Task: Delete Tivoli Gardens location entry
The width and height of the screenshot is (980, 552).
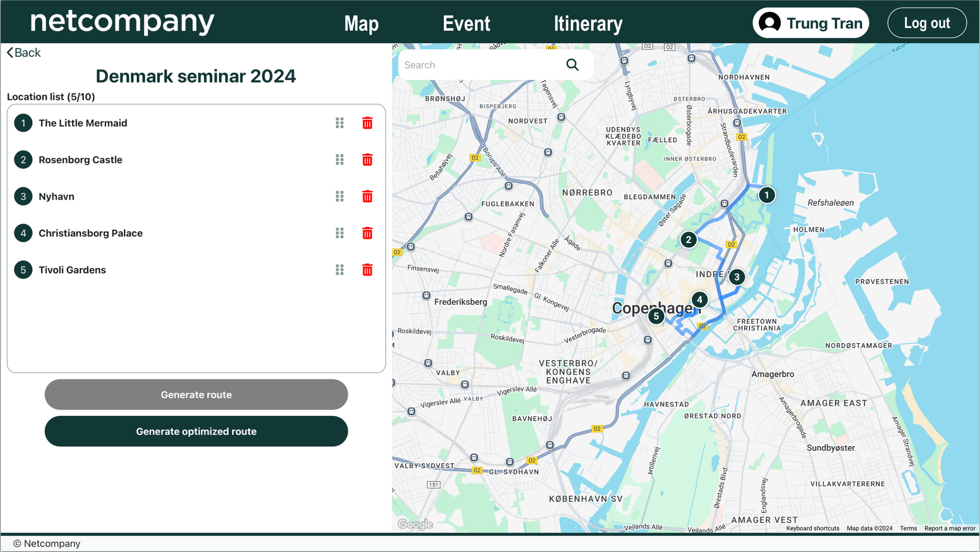Action: [x=367, y=270]
